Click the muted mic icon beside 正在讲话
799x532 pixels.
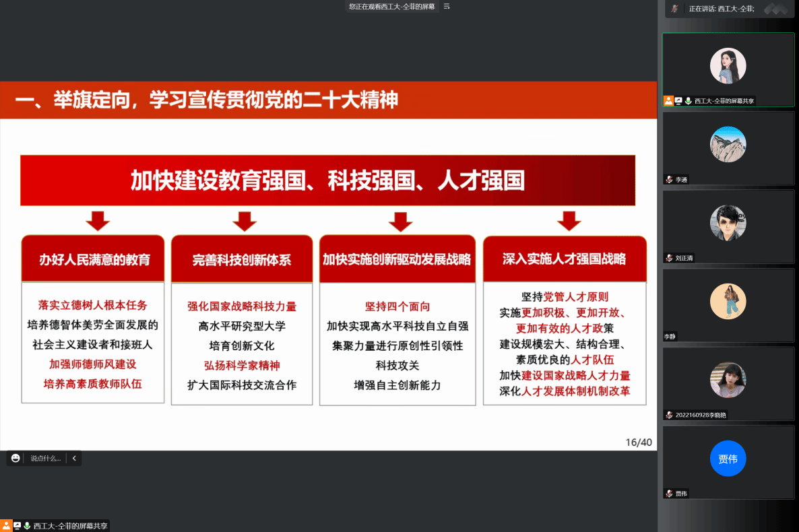pos(675,9)
